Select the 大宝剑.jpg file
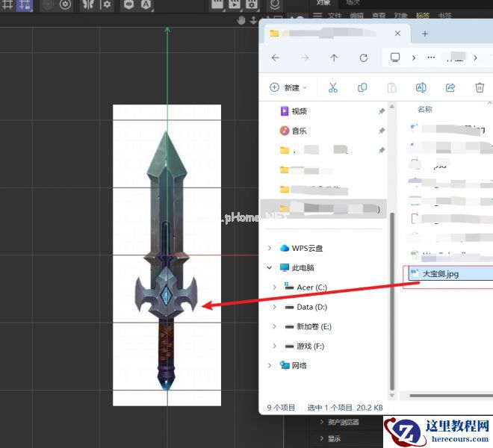This screenshot has width=493, height=448. [441, 274]
